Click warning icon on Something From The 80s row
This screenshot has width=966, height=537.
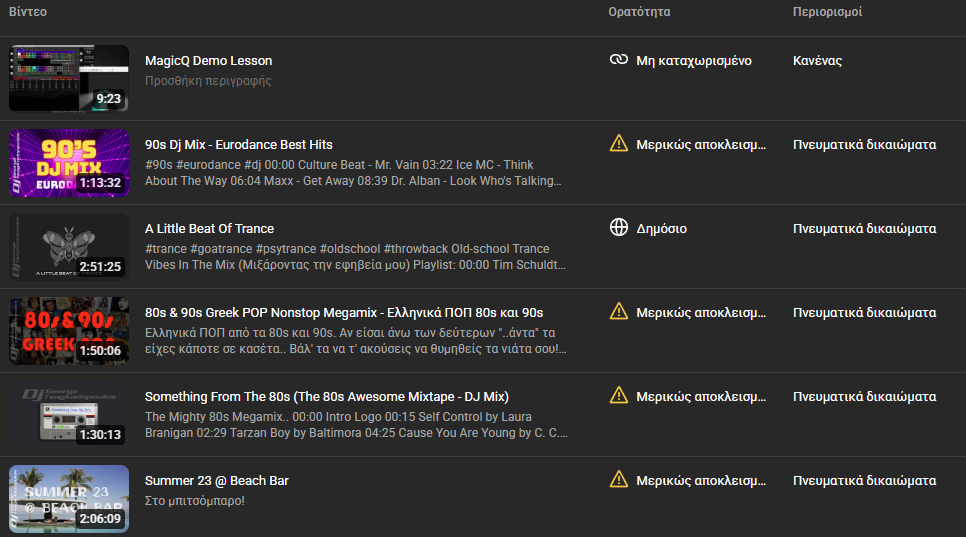(x=619, y=396)
